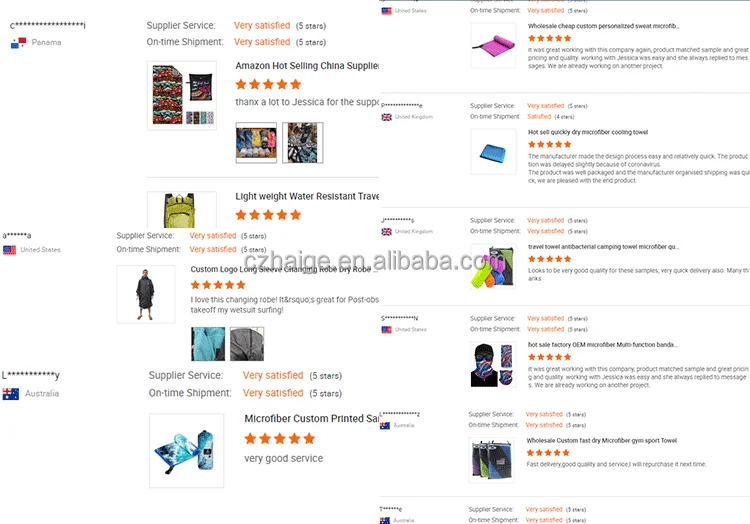
Task: Open the Amazon Hot Selling China Supplier link
Action: click(307, 66)
